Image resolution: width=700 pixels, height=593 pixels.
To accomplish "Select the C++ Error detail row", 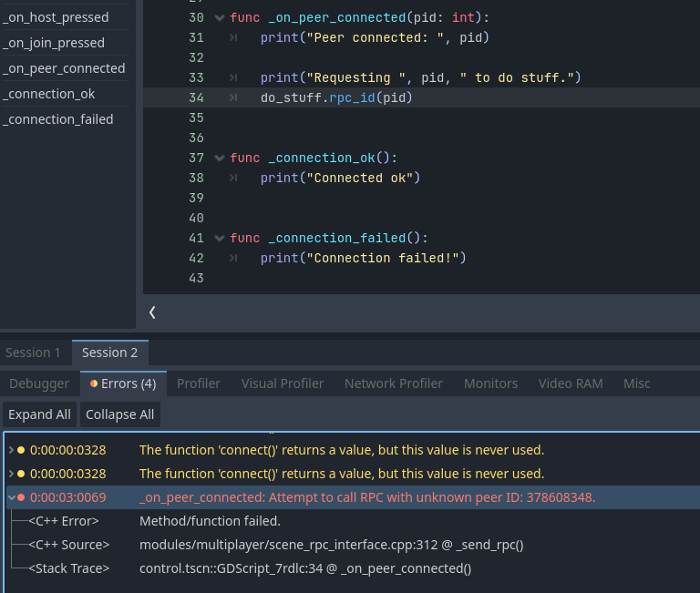I will [353, 521].
